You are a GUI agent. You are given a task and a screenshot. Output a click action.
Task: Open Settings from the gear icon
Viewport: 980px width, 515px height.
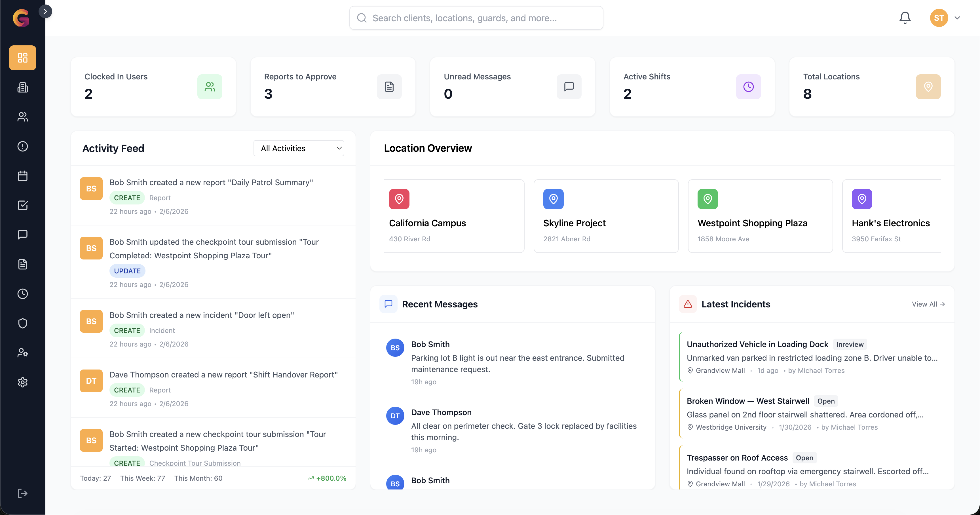coord(22,382)
